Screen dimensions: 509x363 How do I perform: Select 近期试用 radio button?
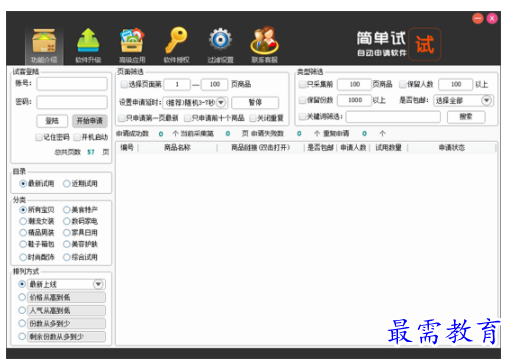click(x=67, y=184)
